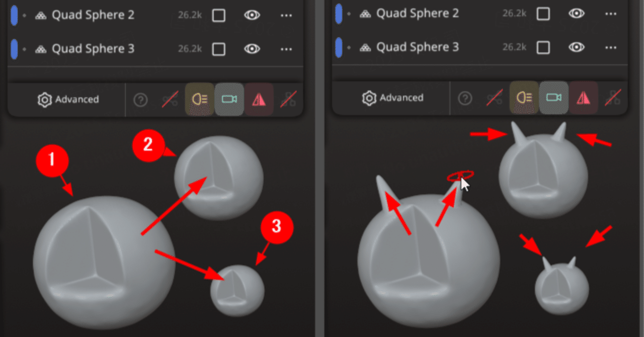Hide Quad Sphere 2 via eye icon in right panel

577,14
